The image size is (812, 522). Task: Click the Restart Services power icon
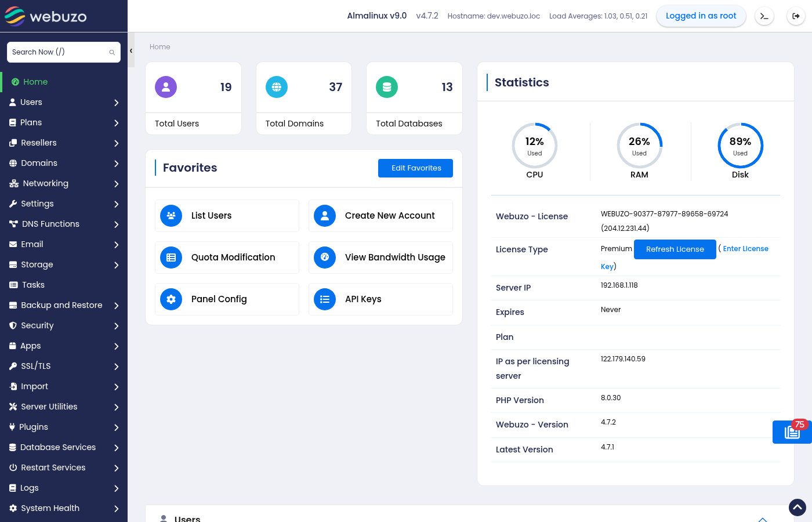pos(13,467)
